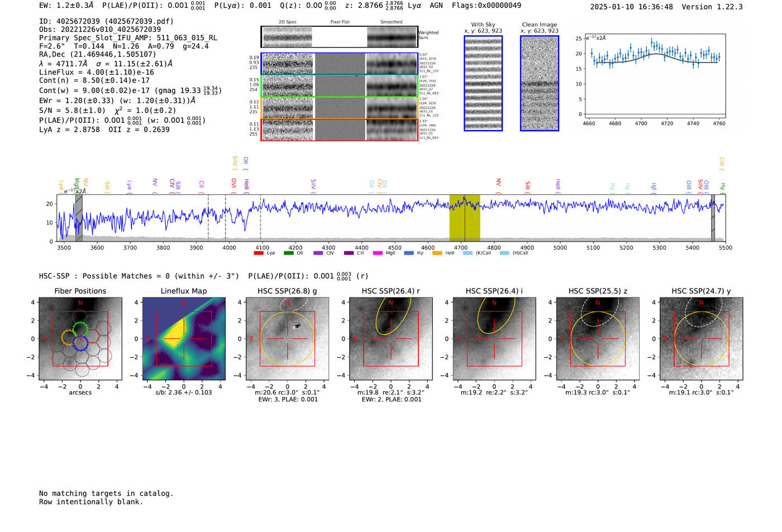Select the red-bordered fiber spectrum row
Screen dimensions: 782x532
[339, 130]
